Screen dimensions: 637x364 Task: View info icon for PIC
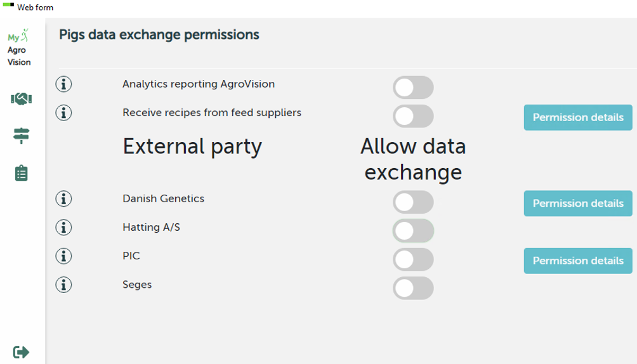[63, 256]
